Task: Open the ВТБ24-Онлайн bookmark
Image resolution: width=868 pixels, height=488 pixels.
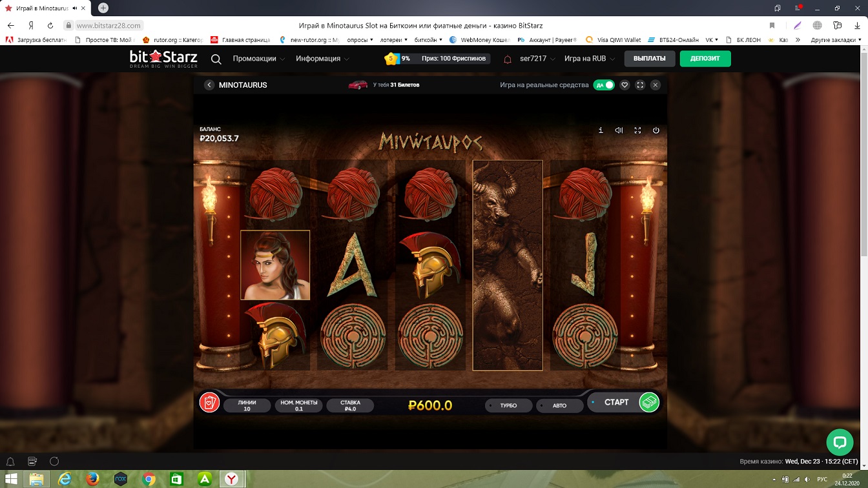Action: pos(672,40)
